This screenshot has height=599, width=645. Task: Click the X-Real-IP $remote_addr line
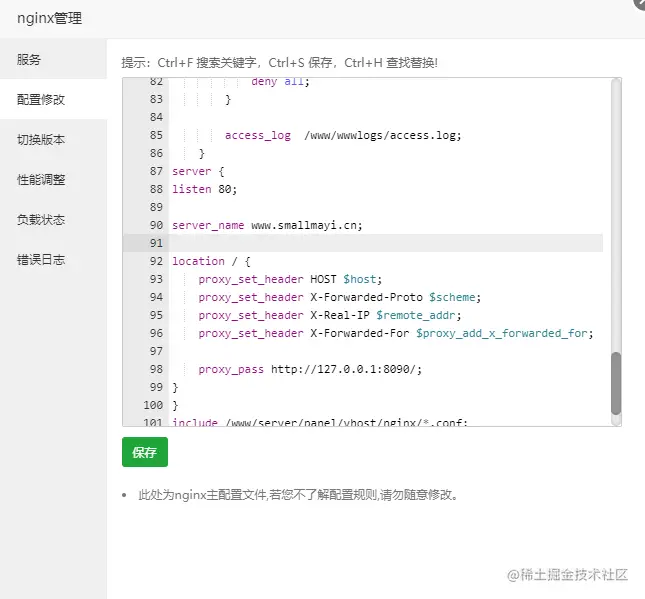click(x=329, y=316)
